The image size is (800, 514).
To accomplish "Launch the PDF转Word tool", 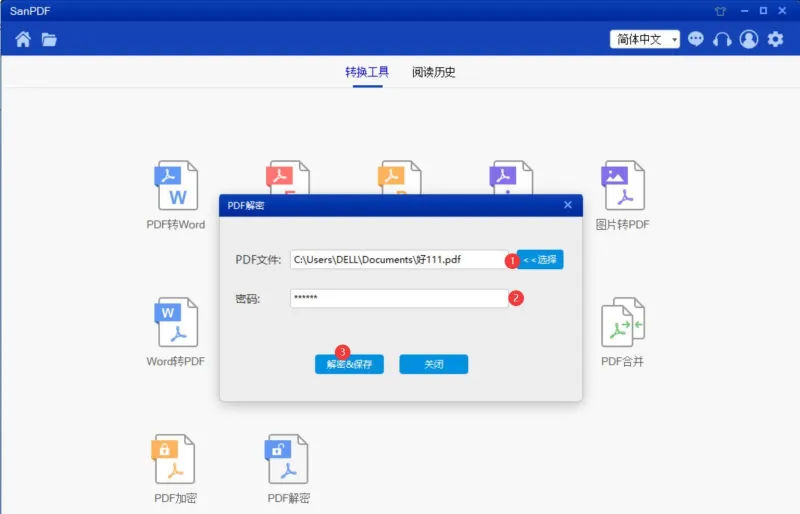I will (x=176, y=195).
